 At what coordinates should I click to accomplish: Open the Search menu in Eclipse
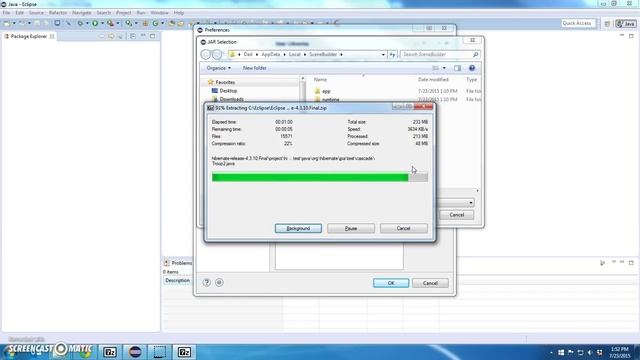[x=104, y=13]
